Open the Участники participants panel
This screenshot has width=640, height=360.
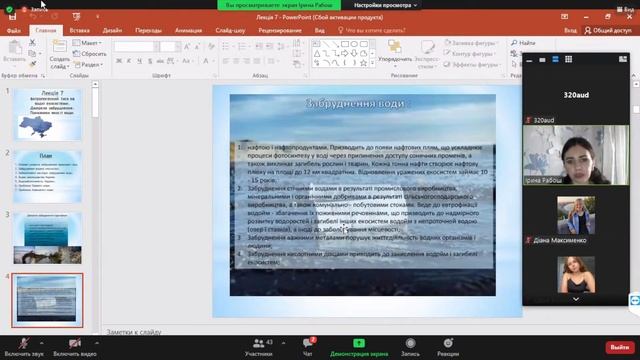point(258,347)
